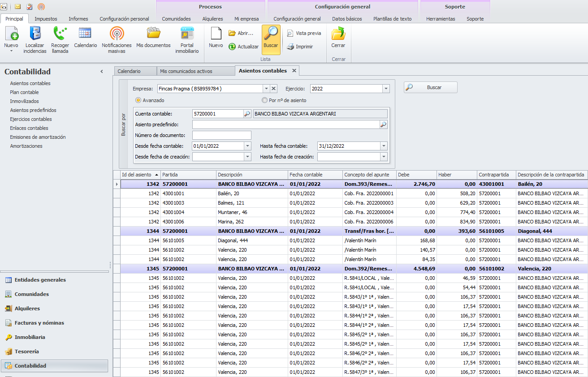Click the Número de documento input field
This screenshot has width=588, height=377.
[221, 135]
